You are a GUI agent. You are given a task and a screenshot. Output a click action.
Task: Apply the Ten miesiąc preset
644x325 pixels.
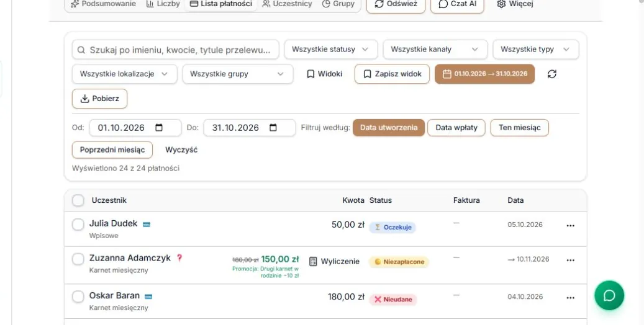(x=520, y=128)
